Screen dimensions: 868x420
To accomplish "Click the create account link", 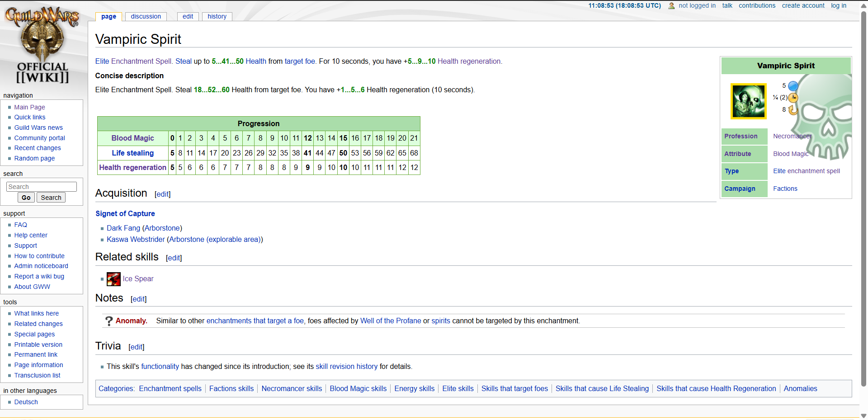I will pyautogui.click(x=803, y=6).
